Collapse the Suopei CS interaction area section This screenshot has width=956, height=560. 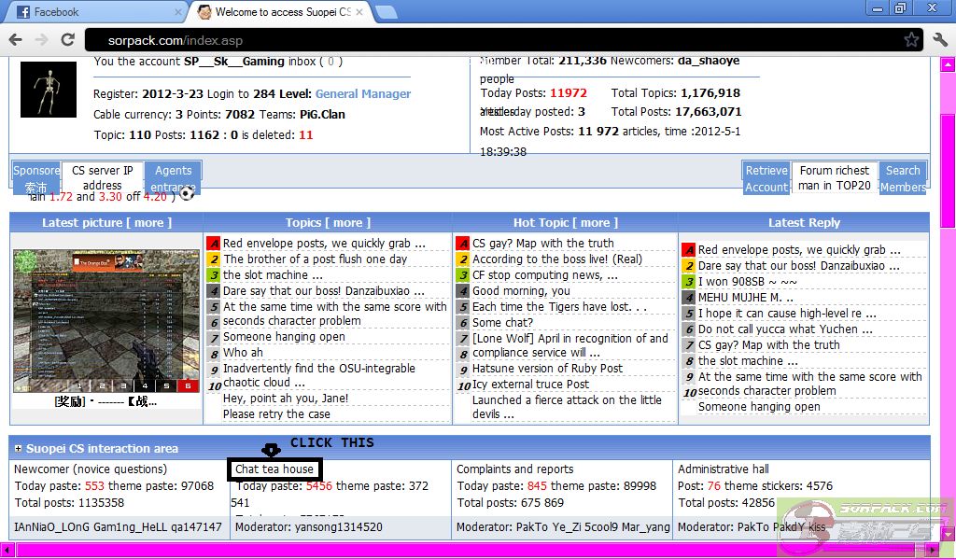(x=18, y=449)
